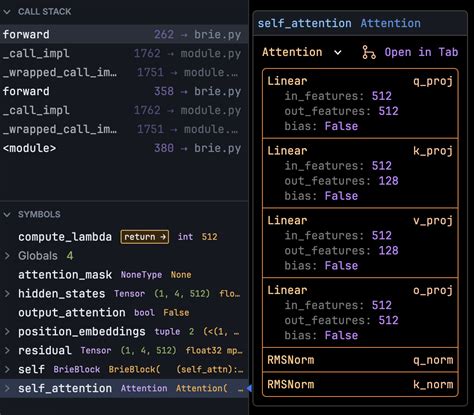Select _call_impl frame below forward 358
The image size is (474, 415).
124,110
